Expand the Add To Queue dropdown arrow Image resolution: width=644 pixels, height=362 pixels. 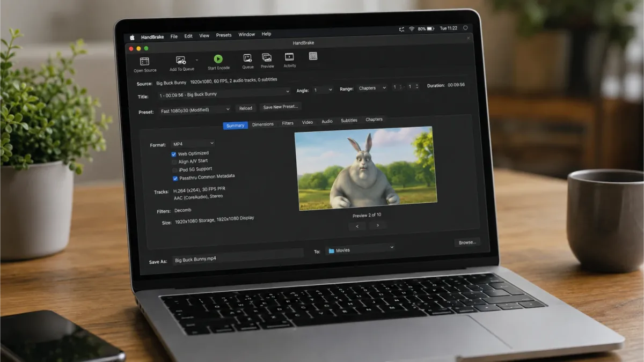197,60
